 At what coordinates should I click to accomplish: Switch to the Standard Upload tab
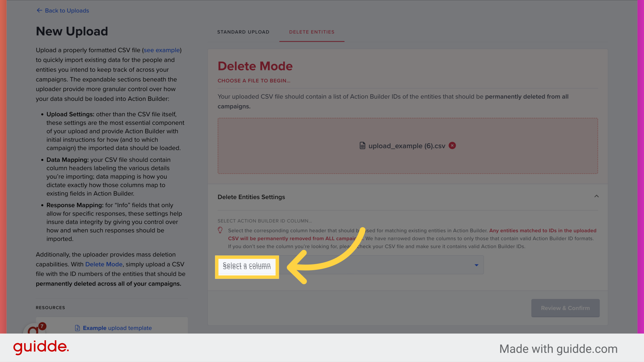coord(243,32)
